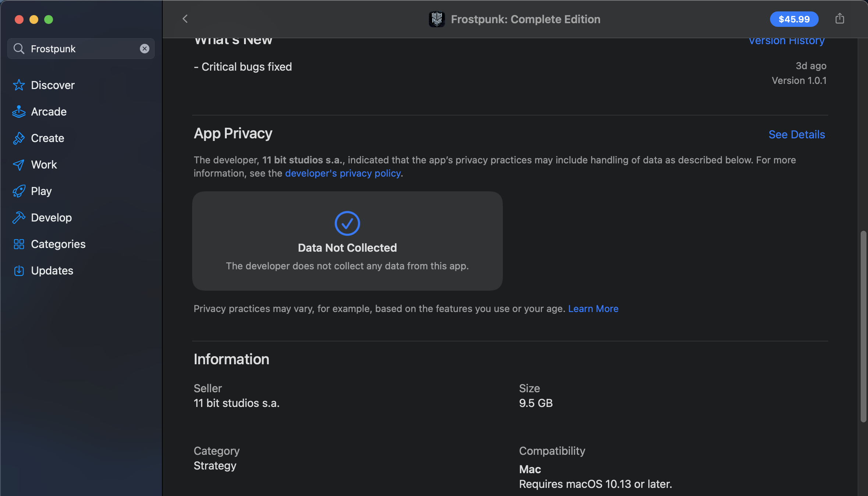
Task: Click 'Requires macOS 10.13 or later.' text
Action: [596, 484]
